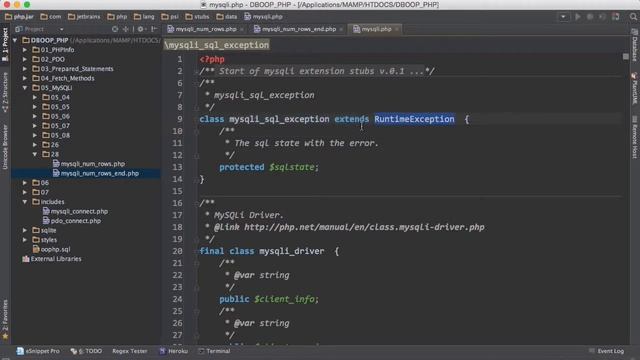Collapse the includes folder
Image resolution: width=640 pixels, height=360 pixels.
click(x=25, y=202)
